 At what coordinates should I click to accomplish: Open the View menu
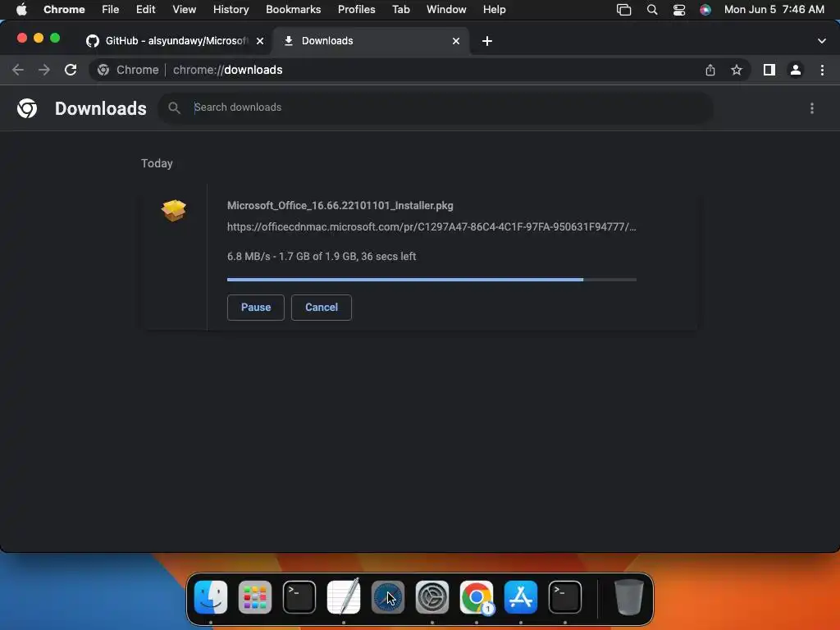(x=185, y=10)
